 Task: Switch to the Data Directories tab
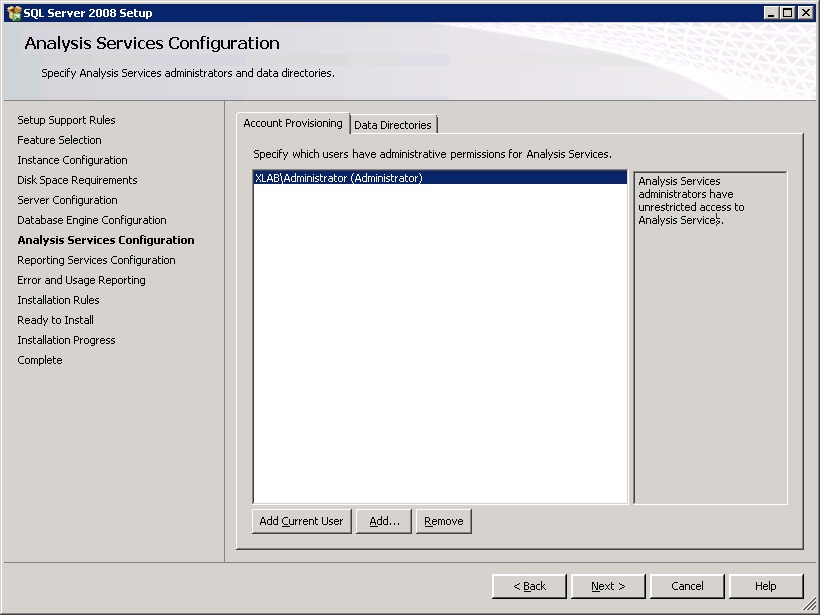pos(393,125)
